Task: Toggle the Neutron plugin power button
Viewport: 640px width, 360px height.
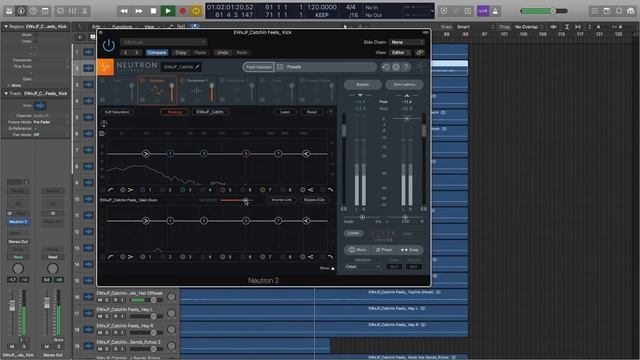Action: [x=109, y=45]
